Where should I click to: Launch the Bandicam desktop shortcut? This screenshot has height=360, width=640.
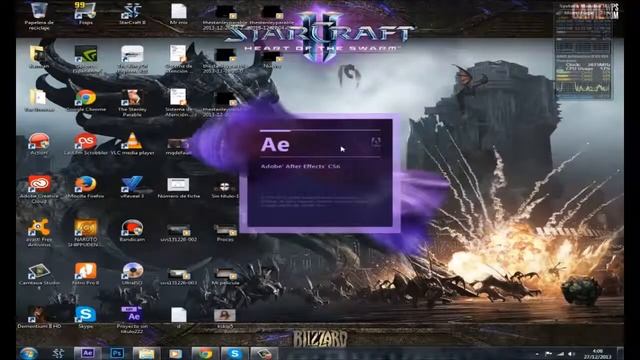132,231
